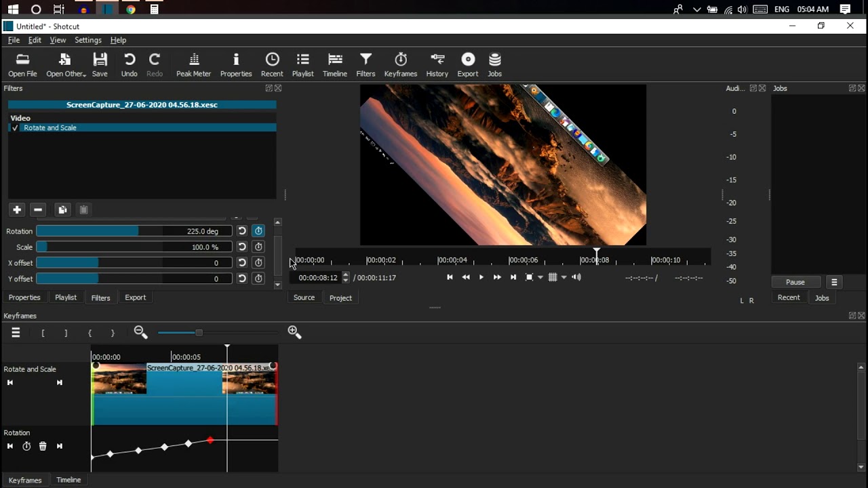Add a filter with plus button
Screen dimensions: 868x488
click(x=17, y=210)
